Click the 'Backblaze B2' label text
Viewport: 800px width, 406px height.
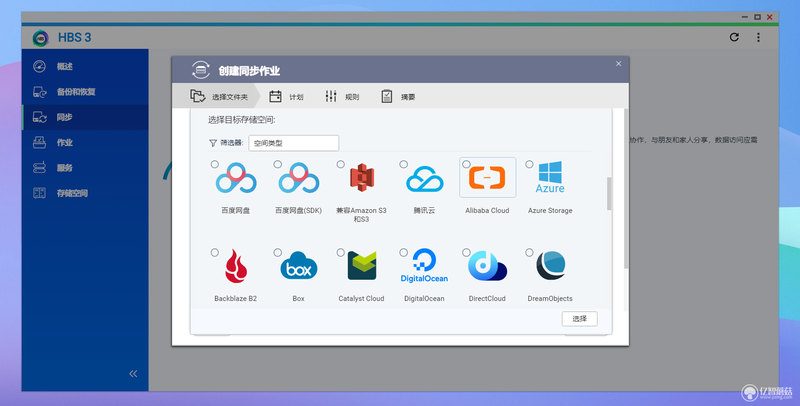click(x=236, y=298)
